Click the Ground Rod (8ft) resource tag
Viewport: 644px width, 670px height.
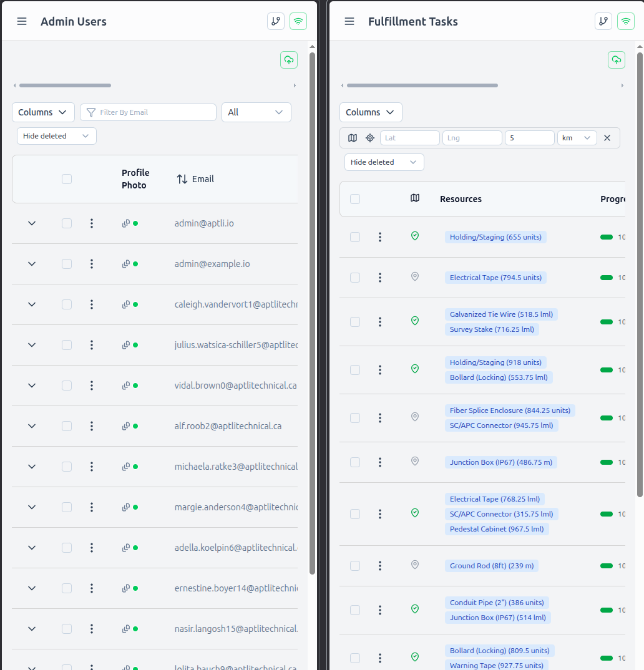pos(492,566)
